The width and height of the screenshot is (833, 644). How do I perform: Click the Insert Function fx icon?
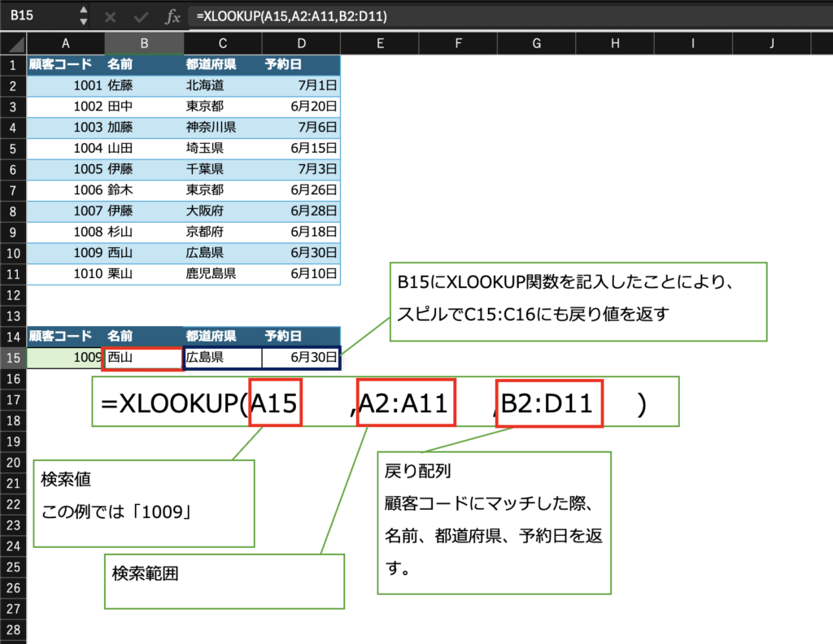click(x=172, y=16)
